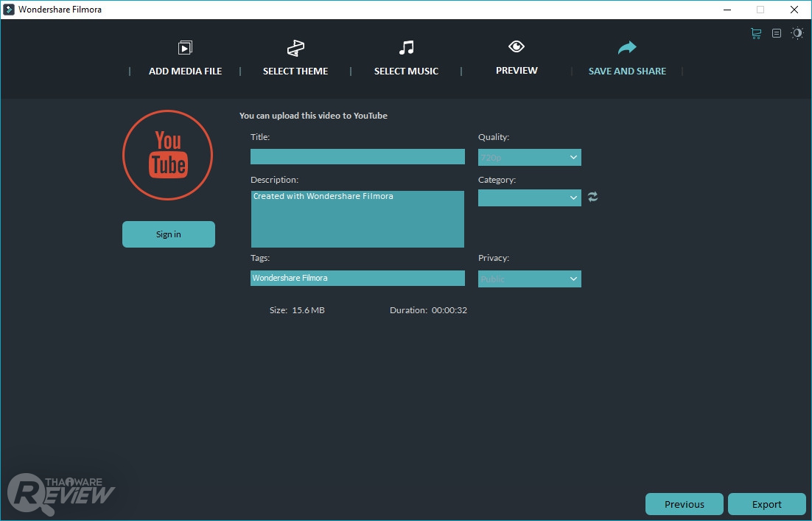The image size is (812, 521).
Task: Toggle the brightness skin icon
Action: tap(797, 33)
